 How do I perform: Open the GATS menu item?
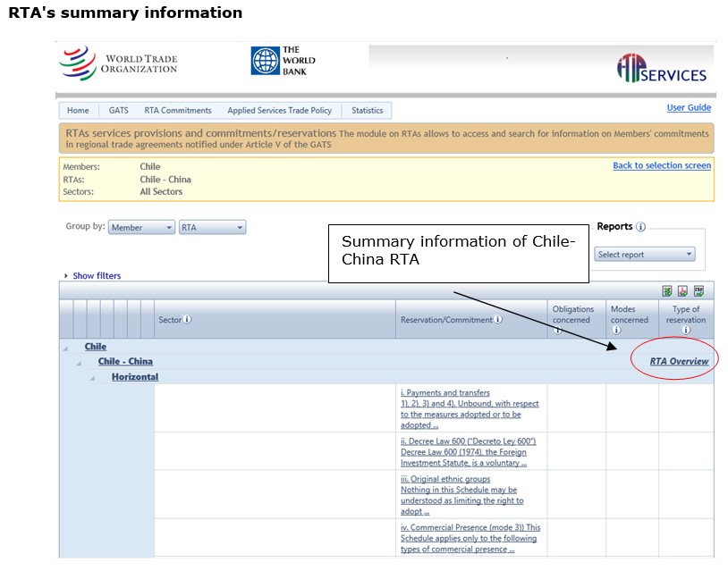tap(118, 111)
